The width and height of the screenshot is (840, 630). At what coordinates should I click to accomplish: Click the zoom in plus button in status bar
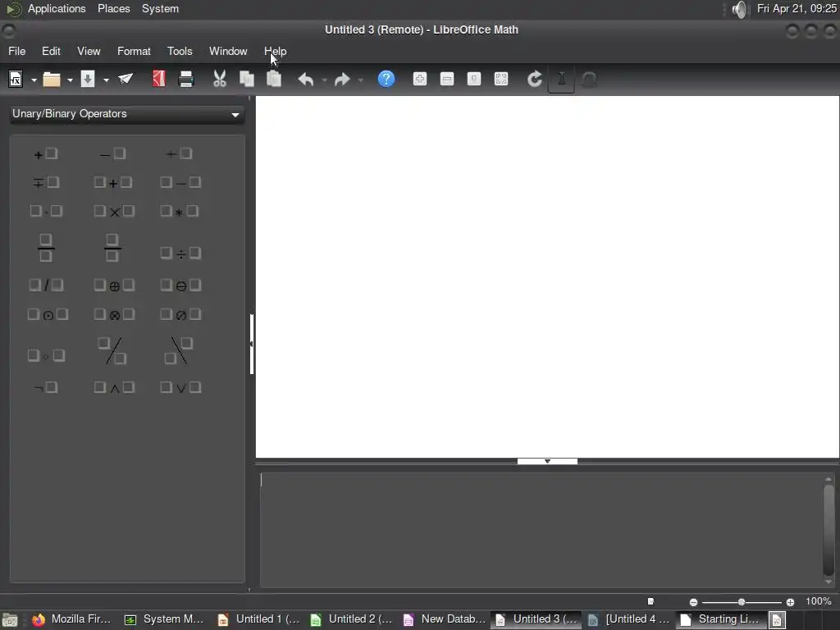tap(790, 602)
